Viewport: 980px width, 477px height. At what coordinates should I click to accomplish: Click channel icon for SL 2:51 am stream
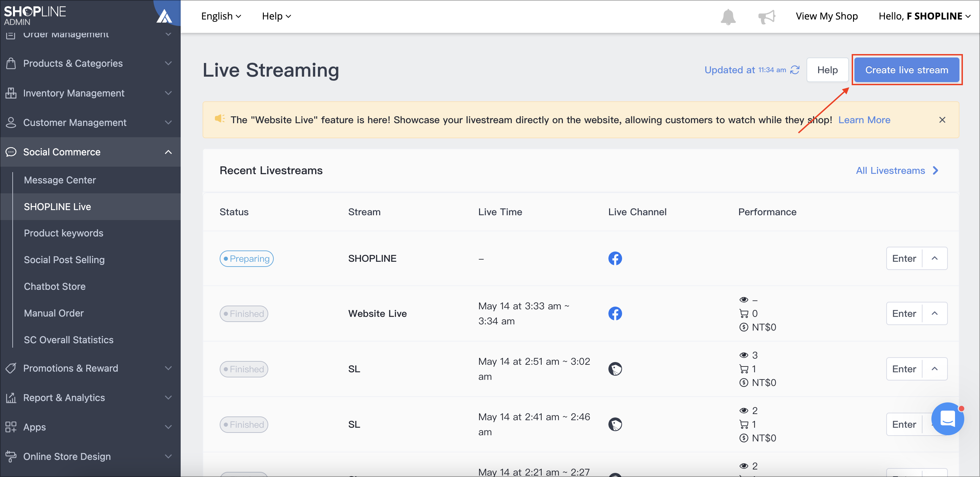(615, 369)
